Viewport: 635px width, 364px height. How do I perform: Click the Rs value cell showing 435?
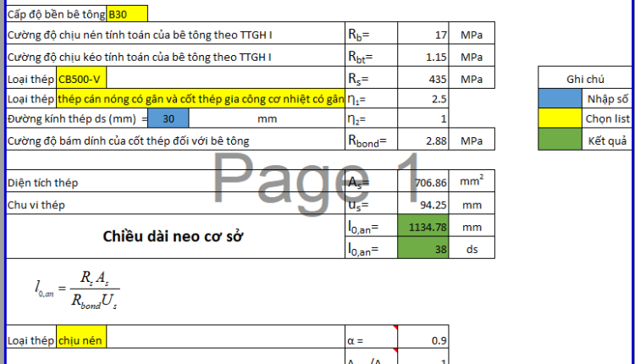(x=424, y=79)
